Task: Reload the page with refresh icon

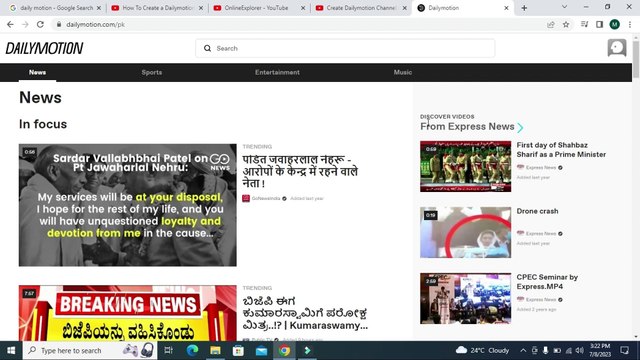Action: (x=40, y=24)
